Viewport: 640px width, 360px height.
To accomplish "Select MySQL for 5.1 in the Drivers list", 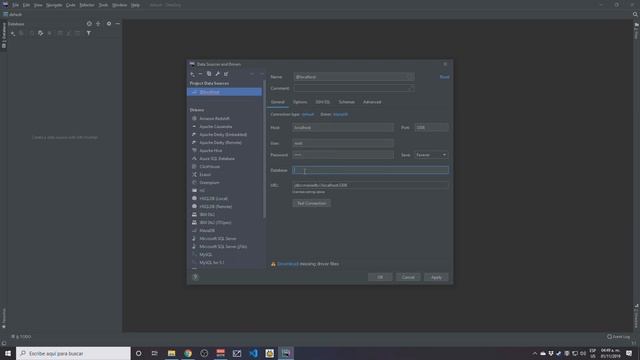I will [212, 263].
